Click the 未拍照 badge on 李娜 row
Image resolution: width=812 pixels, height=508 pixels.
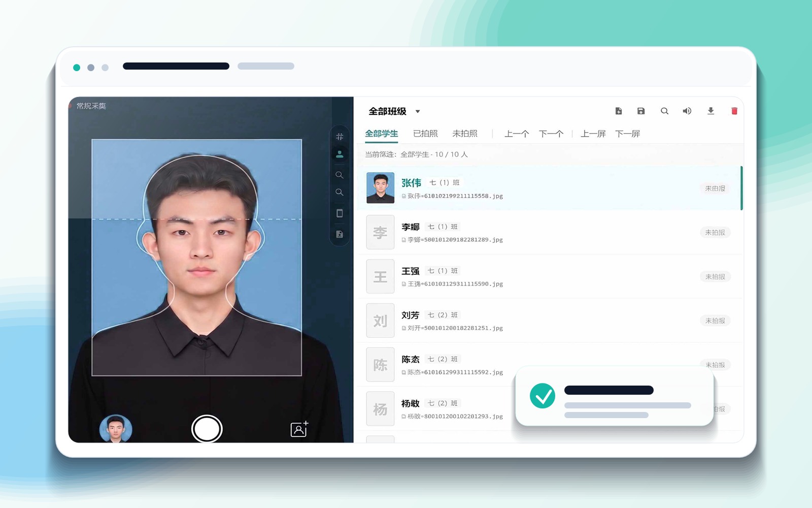[x=715, y=233]
